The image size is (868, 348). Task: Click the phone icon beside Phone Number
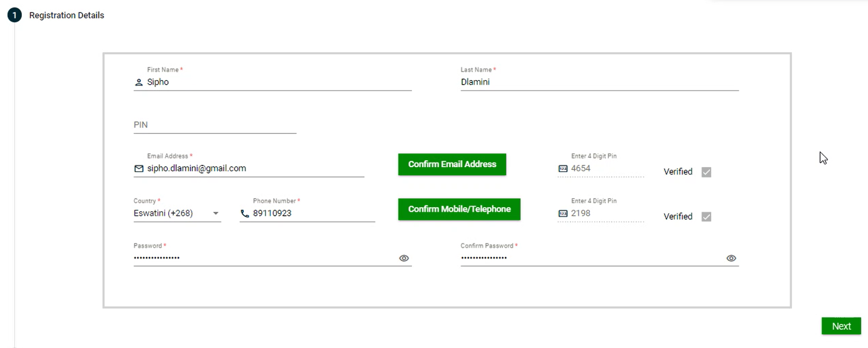tap(245, 213)
